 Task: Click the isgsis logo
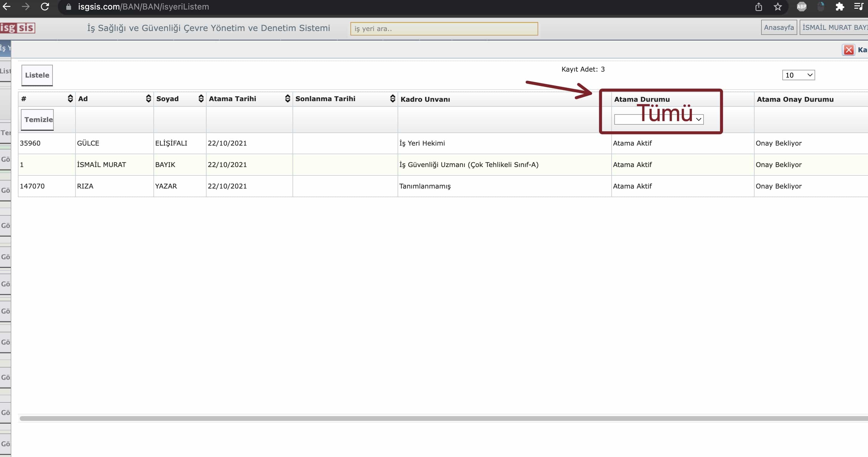(18, 28)
